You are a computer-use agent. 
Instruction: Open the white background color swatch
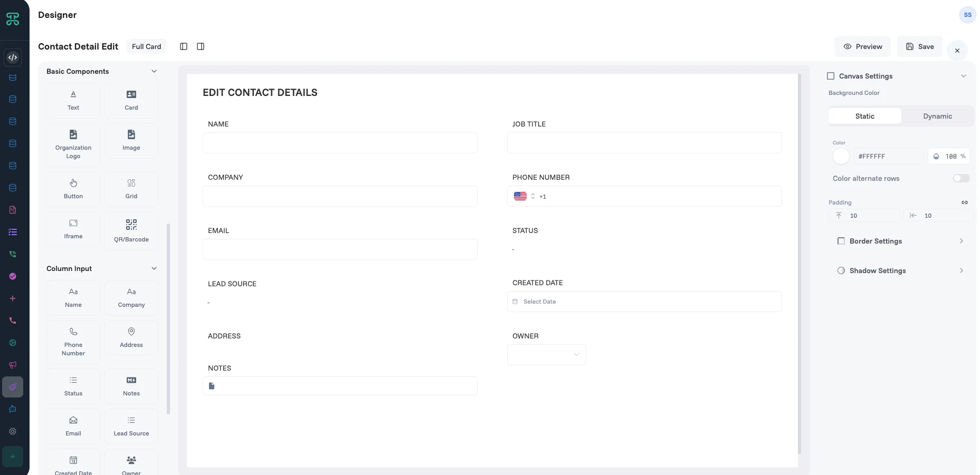(x=841, y=156)
